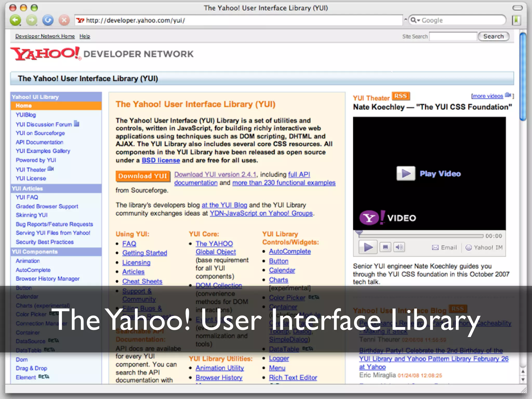532x399 pixels.
Task: Click the YUI Theater RSS badge
Action: click(x=401, y=96)
